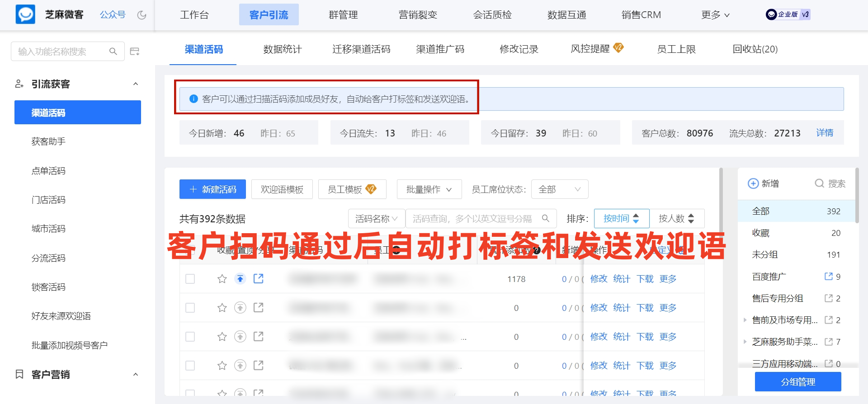Pin the third table row to top

pos(240,337)
